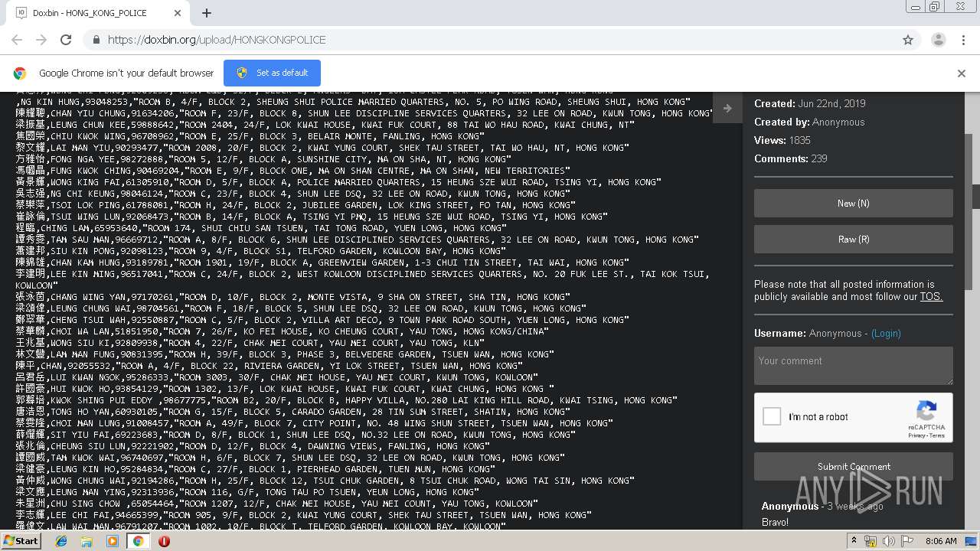Image resolution: width=980 pixels, height=551 pixels.
Task: Focus the Your comment text box
Action: point(853,366)
